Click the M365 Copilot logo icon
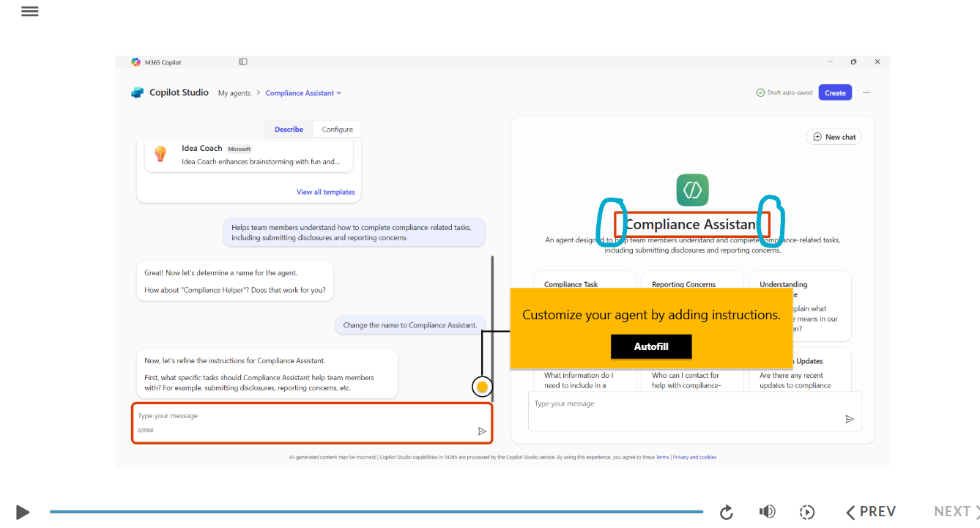The image size is (980, 528). point(136,62)
